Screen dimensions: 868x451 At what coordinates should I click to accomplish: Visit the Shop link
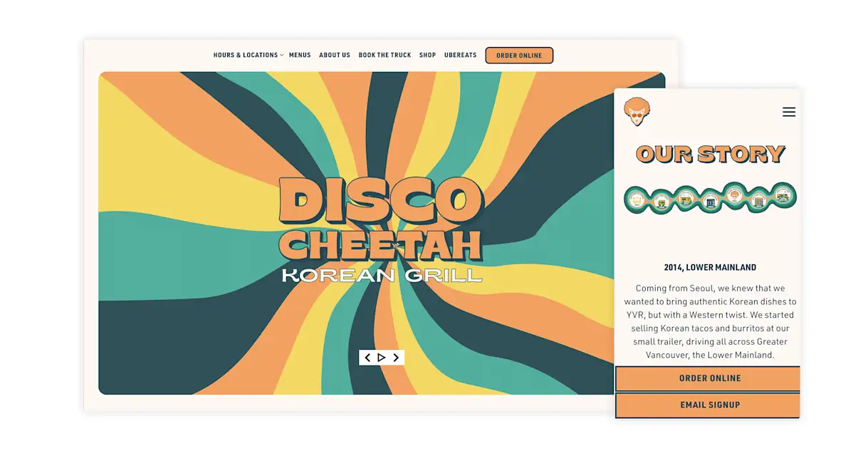click(x=427, y=55)
